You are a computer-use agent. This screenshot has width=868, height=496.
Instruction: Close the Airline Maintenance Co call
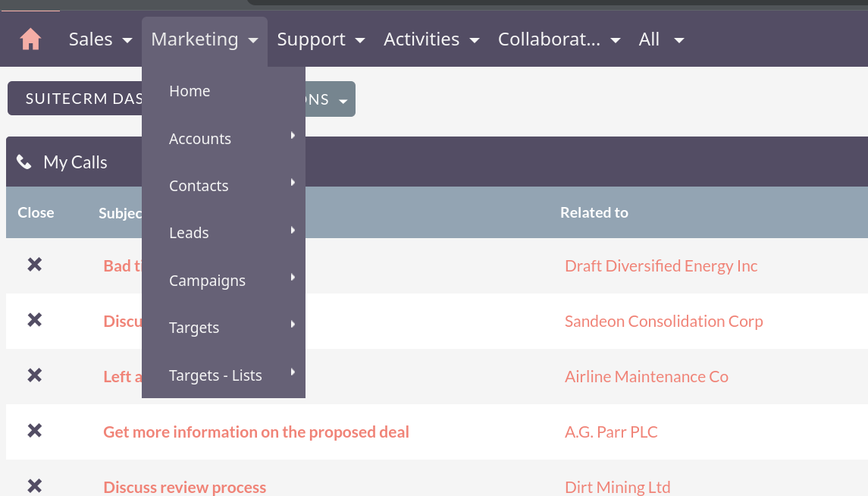pos(34,375)
